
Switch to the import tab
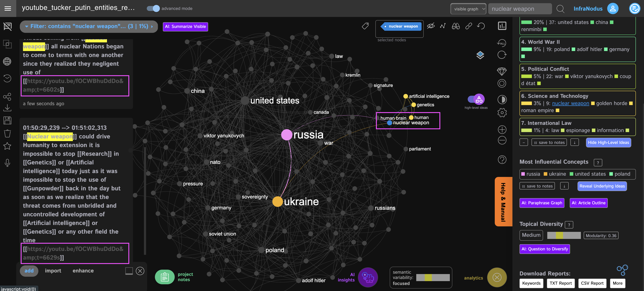[53, 271]
